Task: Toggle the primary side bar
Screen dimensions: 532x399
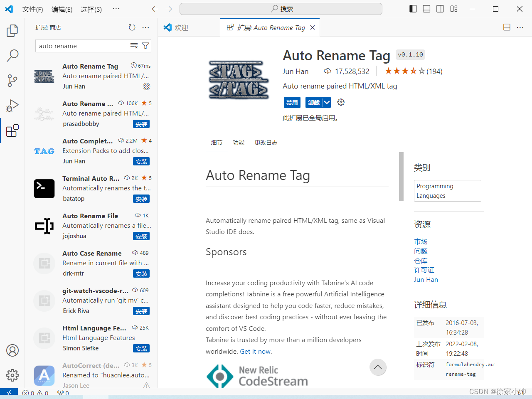Action: tap(413, 9)
